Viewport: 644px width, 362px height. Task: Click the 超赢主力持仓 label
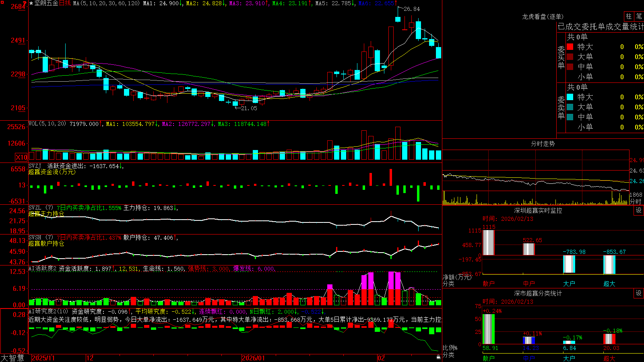click(x=46, y=214)
